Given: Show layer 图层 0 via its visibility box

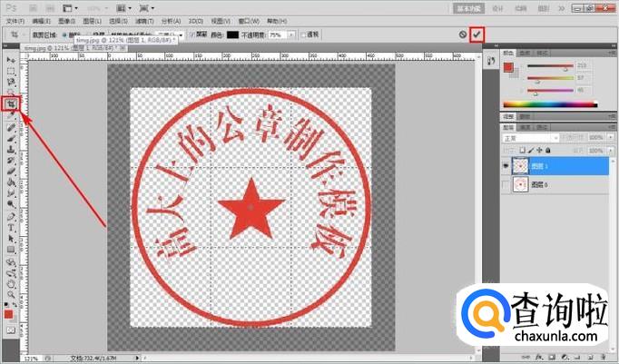Looking at the screenshot, I should (x=506, y=186).
